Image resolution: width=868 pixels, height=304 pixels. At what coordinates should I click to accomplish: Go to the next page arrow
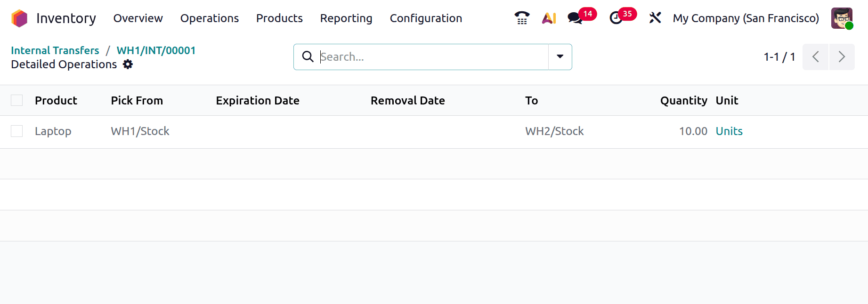(x=842, y=57)
